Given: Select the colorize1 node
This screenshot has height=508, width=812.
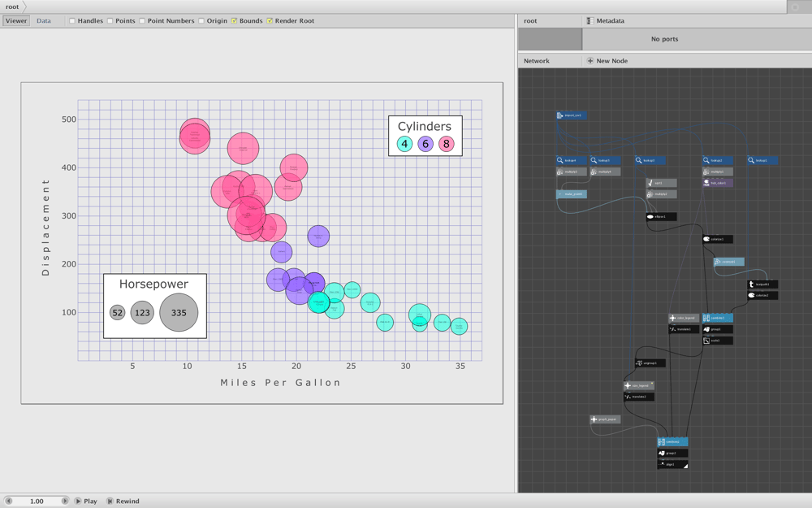Looking at the screenshot, I should click(x=717, y=240).
